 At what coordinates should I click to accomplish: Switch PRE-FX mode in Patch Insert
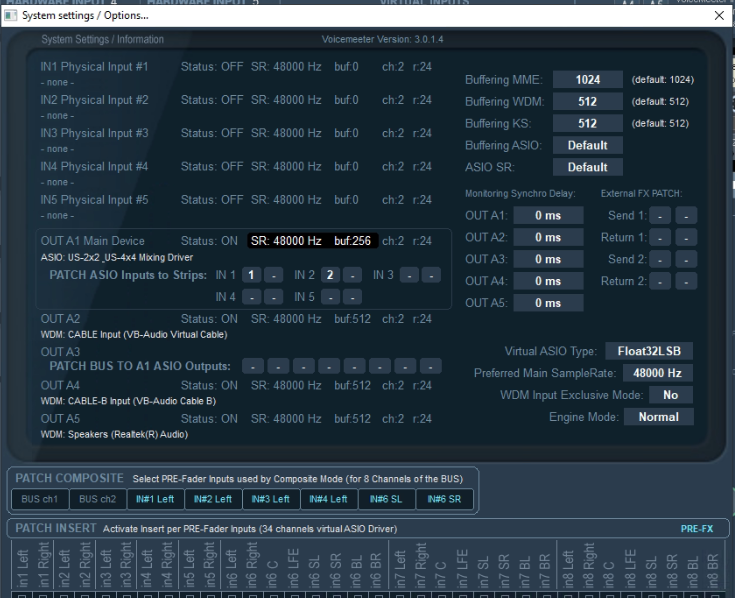click(697, 529)
